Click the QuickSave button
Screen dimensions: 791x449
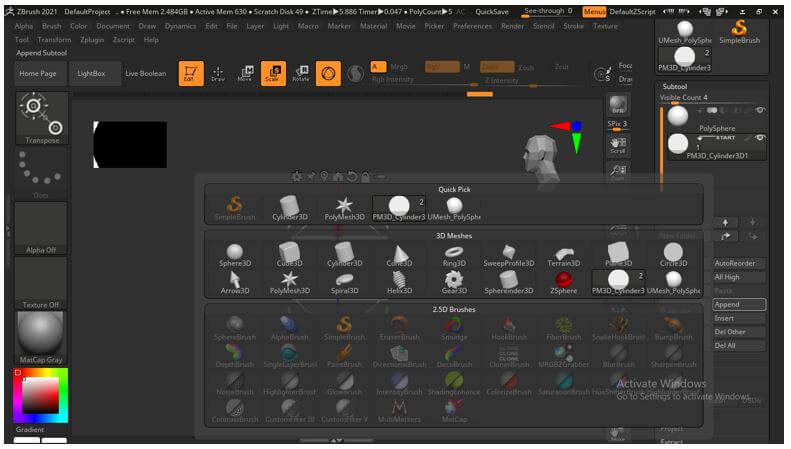coord(492,12)
